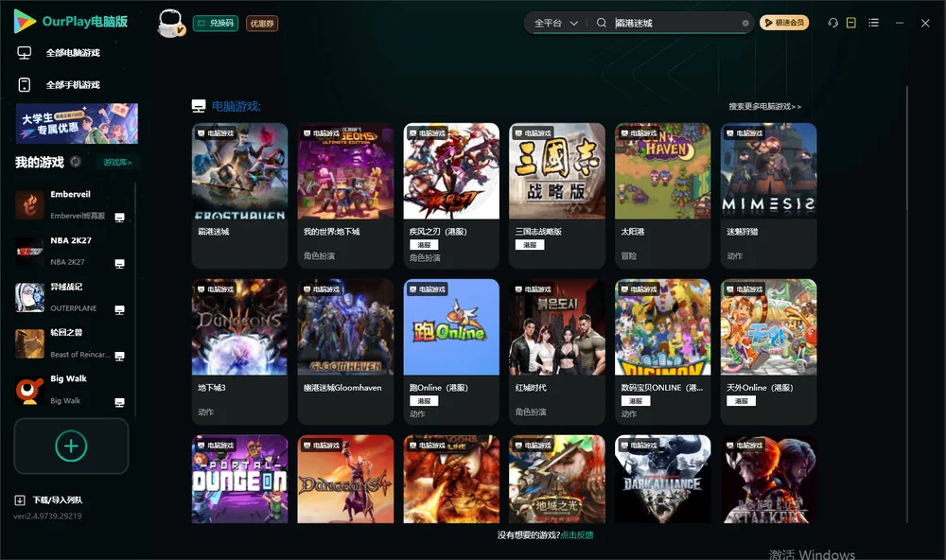This screenshot has height=560, width=946.
Task: Go to 全部电脑游戏 section
Action: coord(59,53)
